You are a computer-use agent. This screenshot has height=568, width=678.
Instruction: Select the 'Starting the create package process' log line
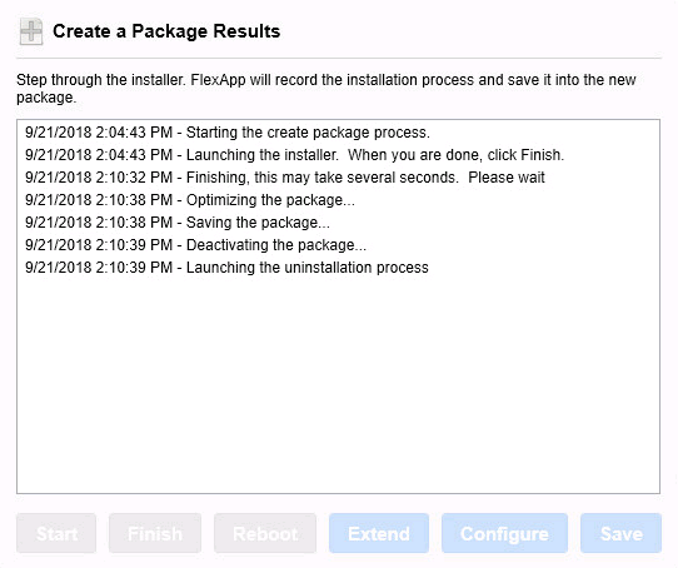point(227,132)
